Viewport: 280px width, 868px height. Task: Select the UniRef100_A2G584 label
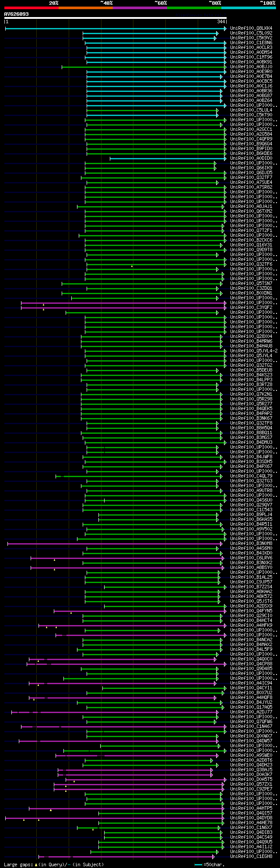click(x=251, y=134)
